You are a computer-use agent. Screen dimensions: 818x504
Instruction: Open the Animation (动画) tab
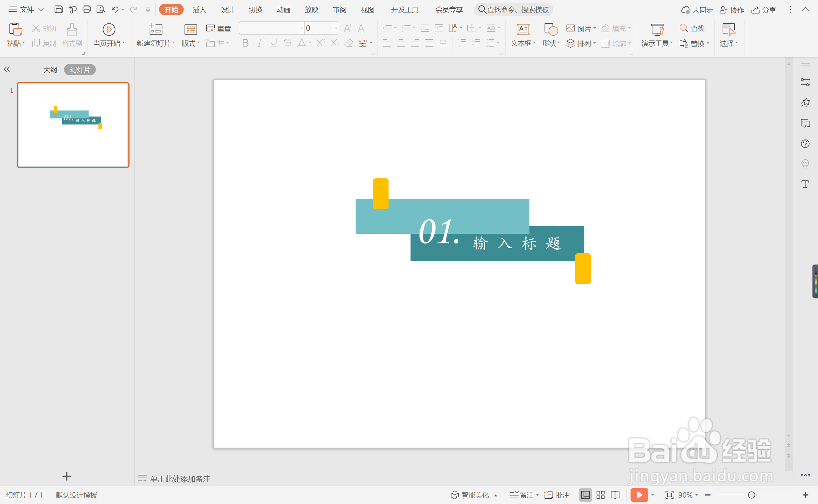coord(284,10)
